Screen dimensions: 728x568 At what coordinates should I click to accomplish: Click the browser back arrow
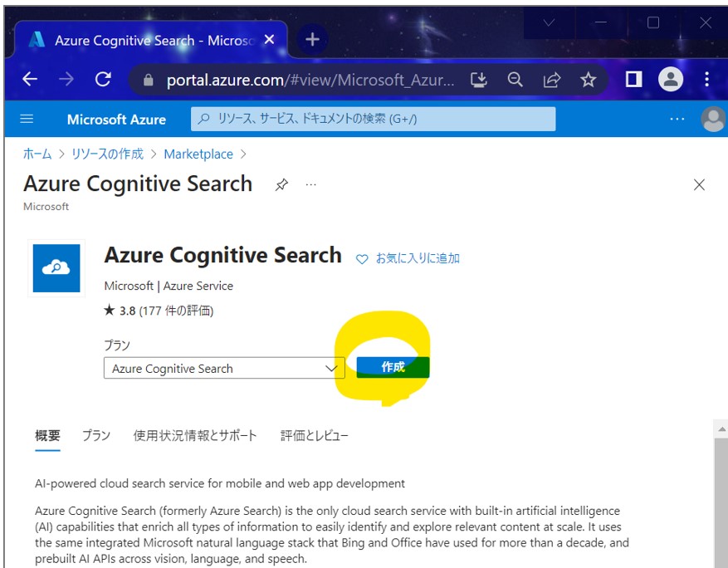[30, 80]
